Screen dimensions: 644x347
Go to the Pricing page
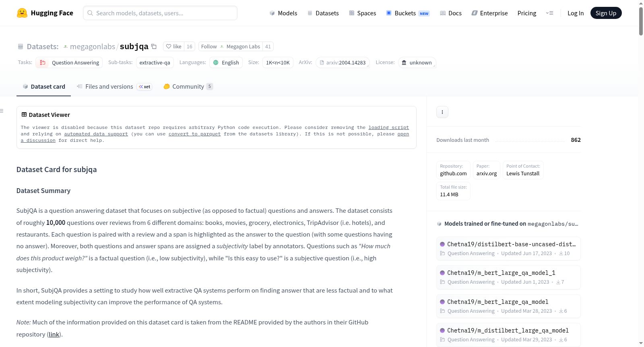(x=527, y=13)
